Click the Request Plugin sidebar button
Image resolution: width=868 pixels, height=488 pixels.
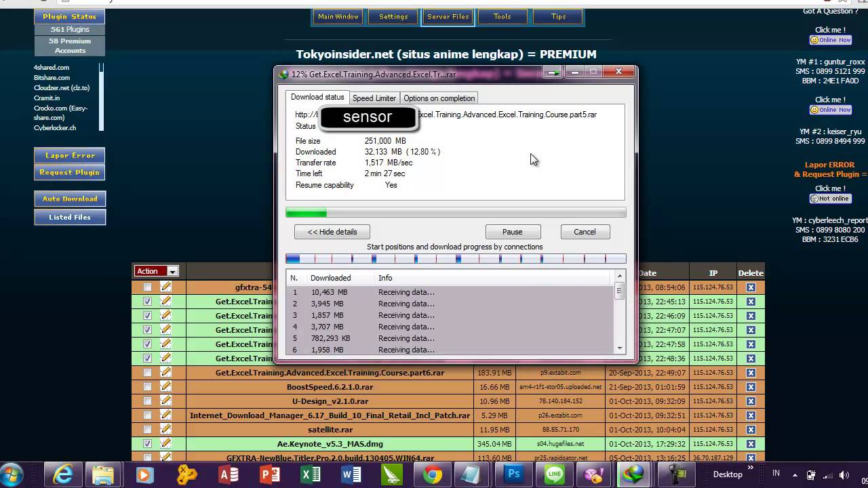[70, 172]
